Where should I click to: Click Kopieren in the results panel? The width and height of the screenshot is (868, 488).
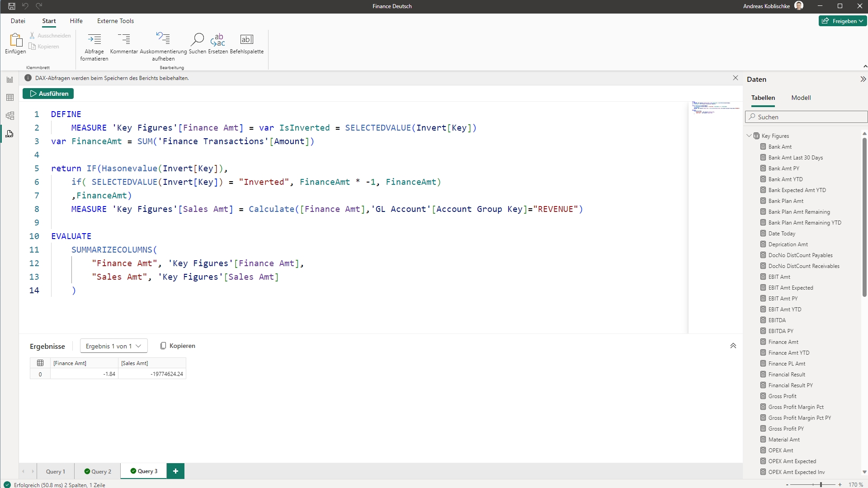[178, 346]
